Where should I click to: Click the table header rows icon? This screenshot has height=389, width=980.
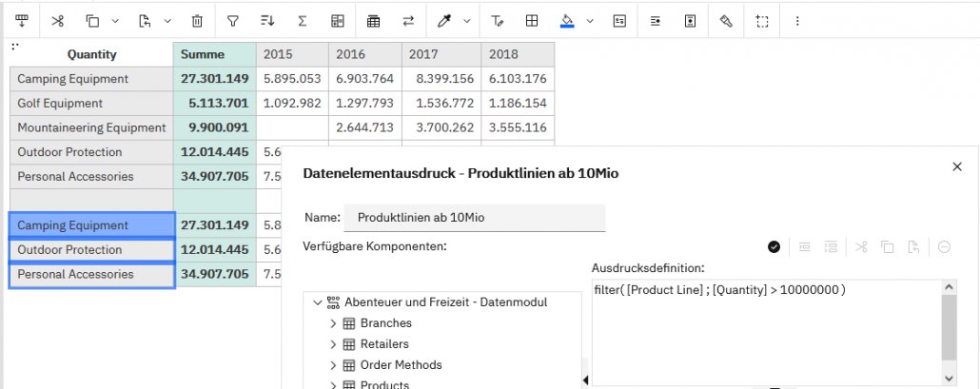(x=373, y=21)
